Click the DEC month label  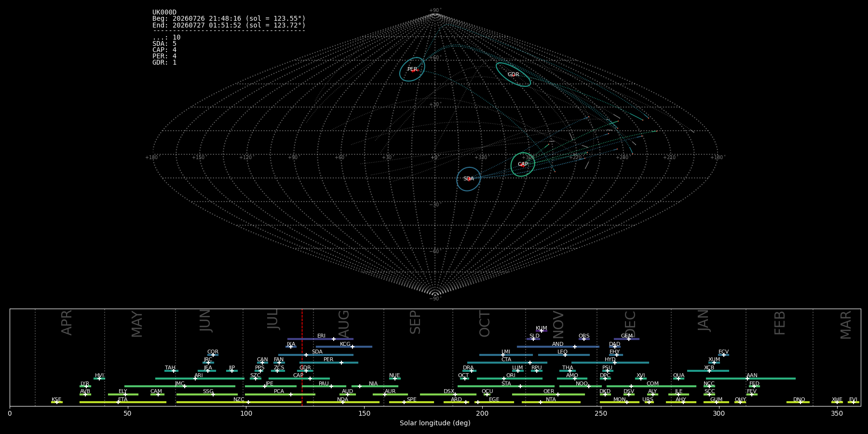(x=630, y=324)
